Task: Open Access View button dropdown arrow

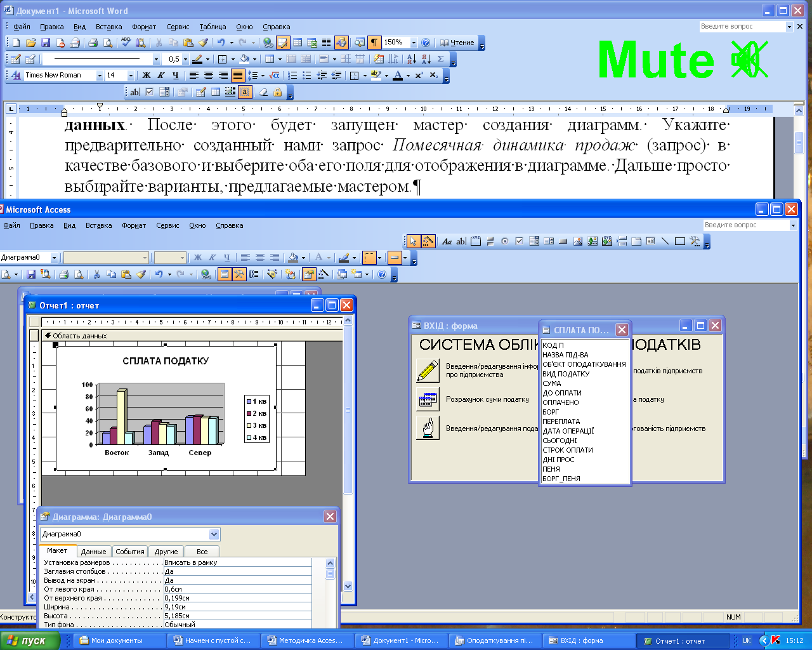Action: pos(16,274)
